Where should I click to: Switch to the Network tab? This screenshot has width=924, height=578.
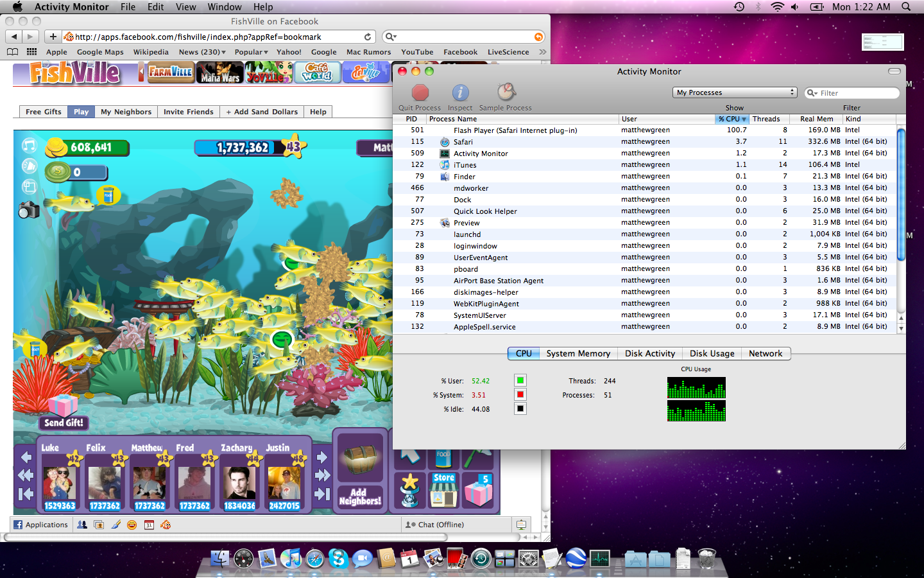pyautogui.click(x=766, y=353)
